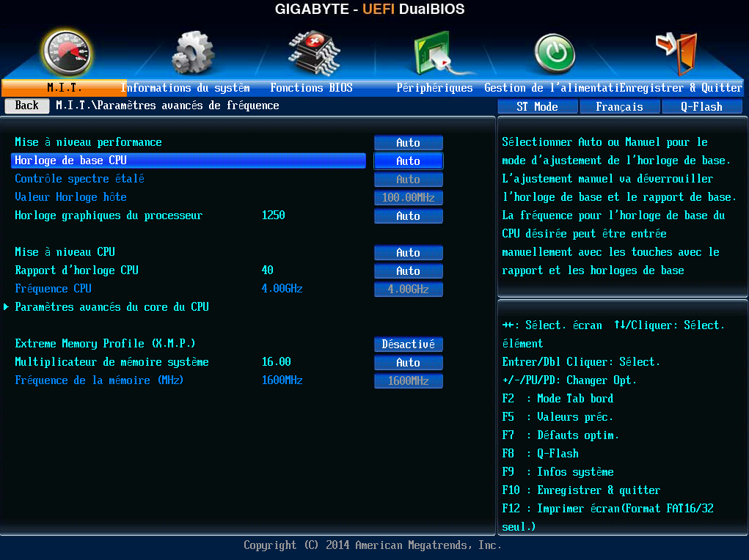Viewport: 749px width, 560px height.
Task: Select the Contrôle spectre étalé label
Action: 80,179
